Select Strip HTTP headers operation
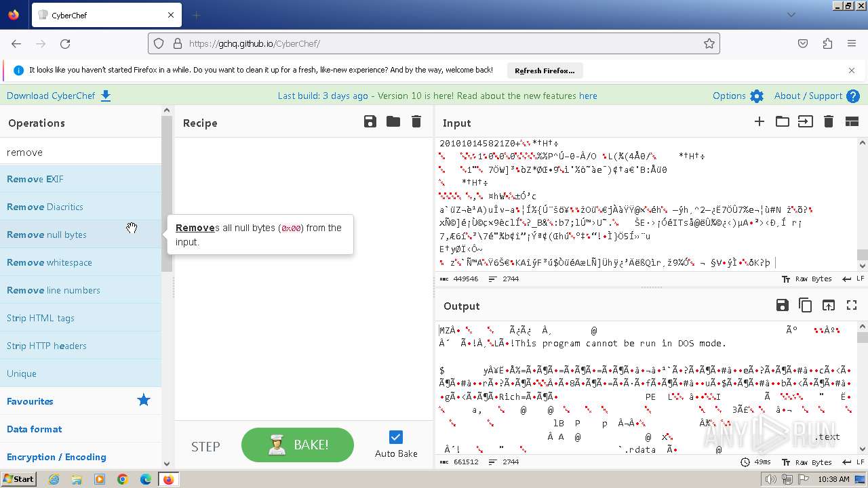 tap(81, 346)
